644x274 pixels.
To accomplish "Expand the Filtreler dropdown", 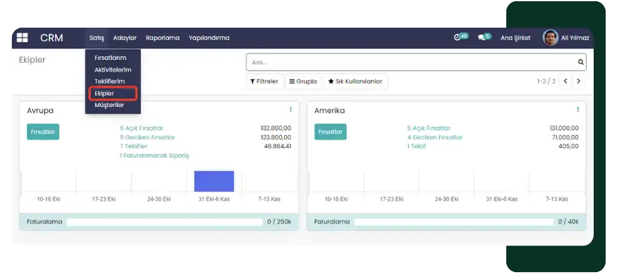I will point(264,81).
